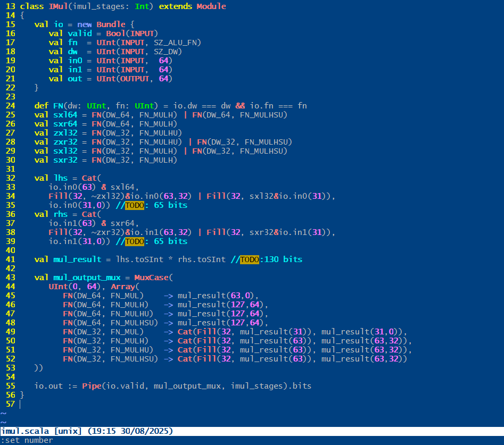Click 'Pipe' on line 55
504x445 pixels.
[92, 385]
